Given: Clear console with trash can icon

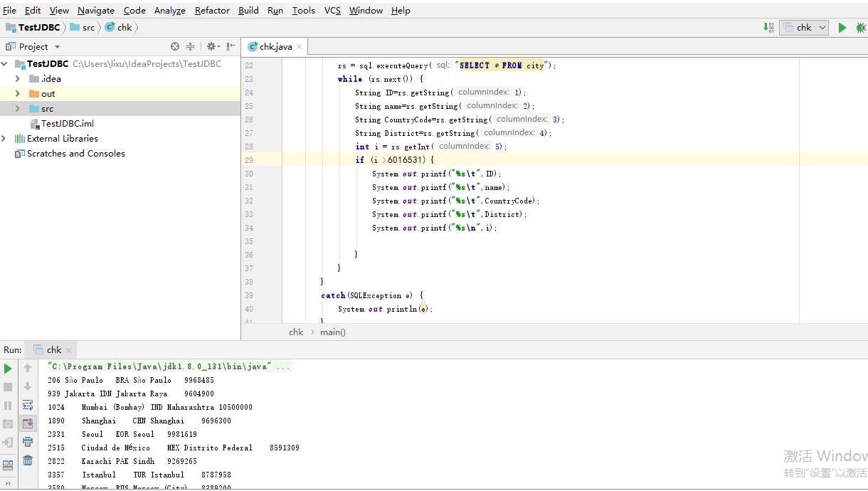Looking at the screenshot, I should click(28, 460).
